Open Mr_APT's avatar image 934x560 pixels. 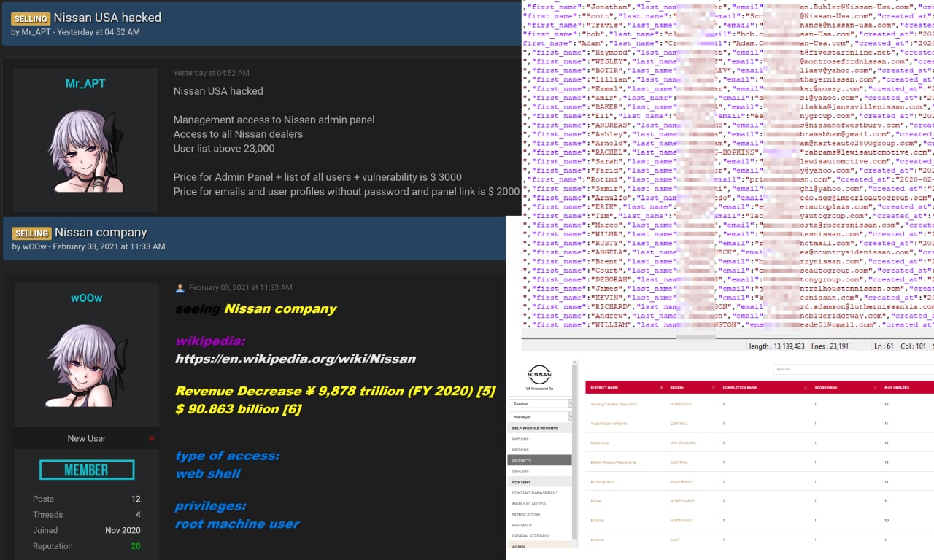(x=86, y=149)
